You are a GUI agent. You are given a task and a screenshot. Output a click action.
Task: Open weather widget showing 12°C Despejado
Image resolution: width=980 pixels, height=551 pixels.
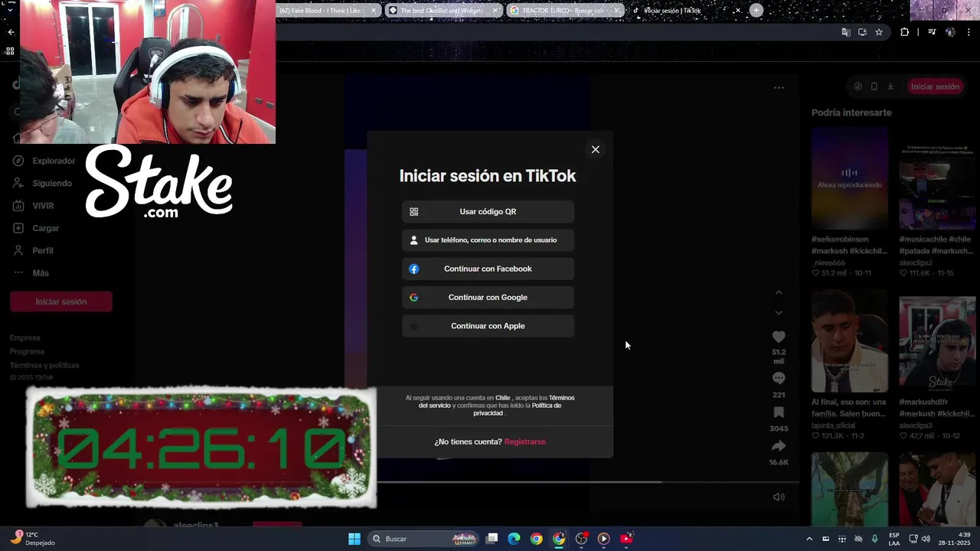pyautogui.click(x=32, y=539)
